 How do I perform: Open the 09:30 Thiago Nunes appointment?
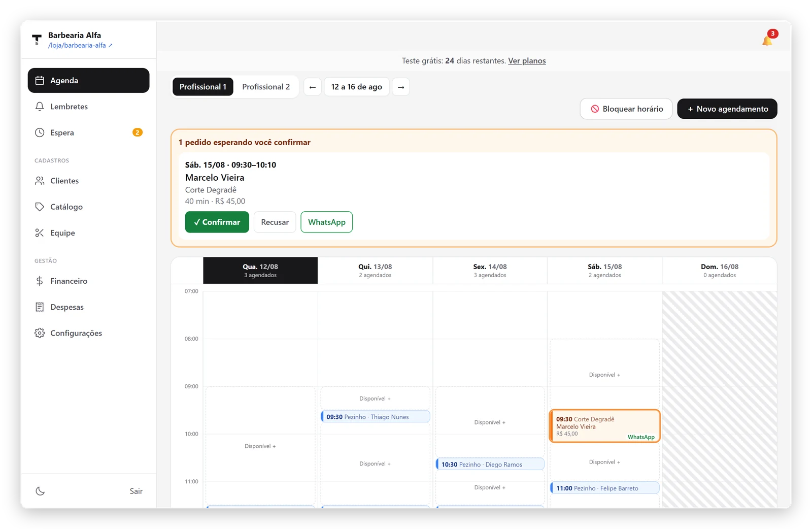pos(376,417)
